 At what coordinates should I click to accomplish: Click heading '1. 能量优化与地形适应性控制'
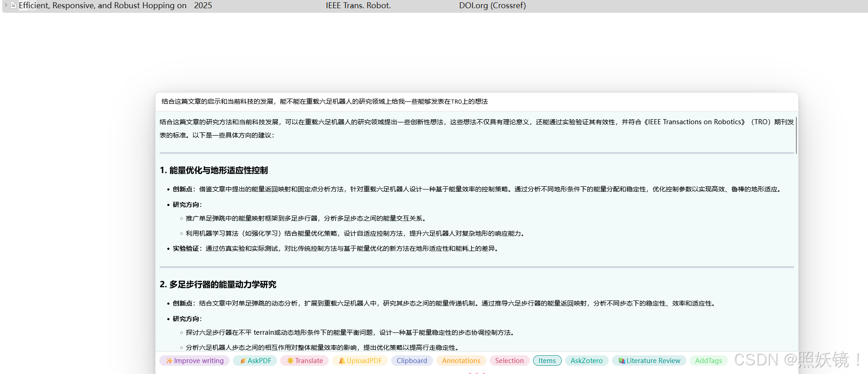pos(214,170)
